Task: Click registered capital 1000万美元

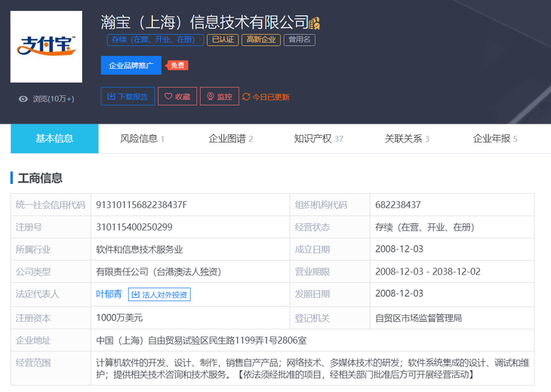Action: coord(119,317)
